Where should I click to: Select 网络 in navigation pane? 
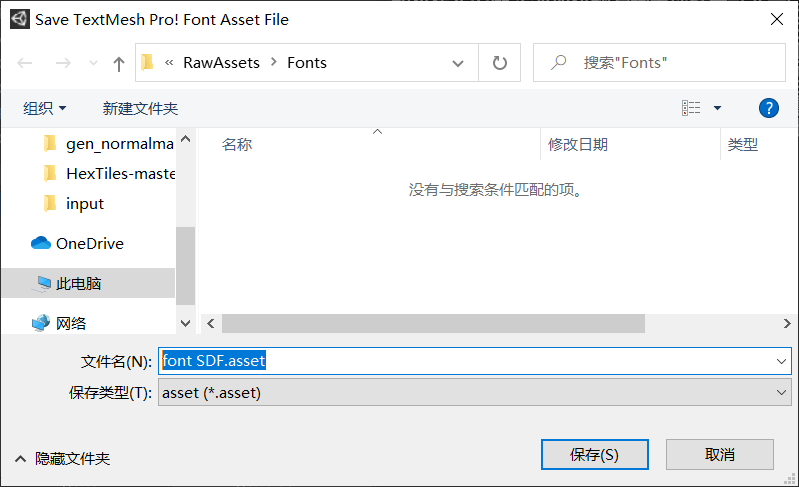coord(70,323)
